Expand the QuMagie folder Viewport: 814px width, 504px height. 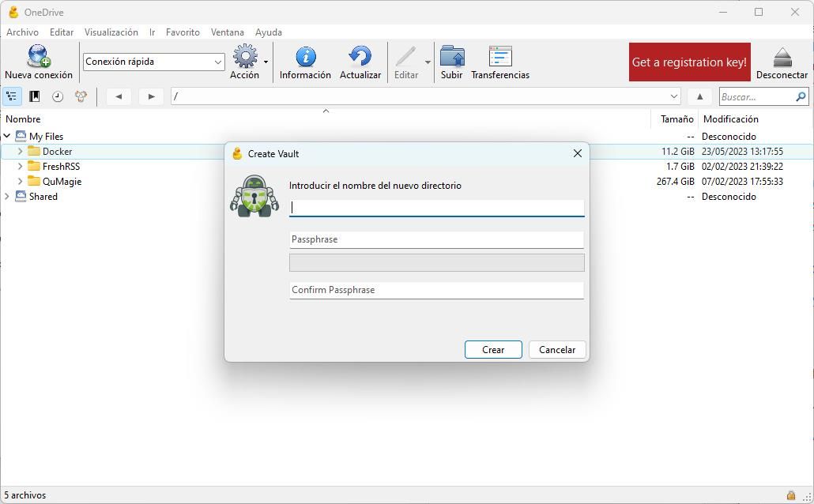[20, 181]
